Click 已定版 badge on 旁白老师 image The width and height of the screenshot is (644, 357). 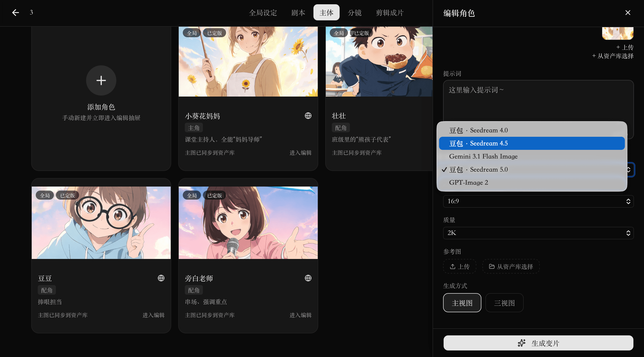214,195
